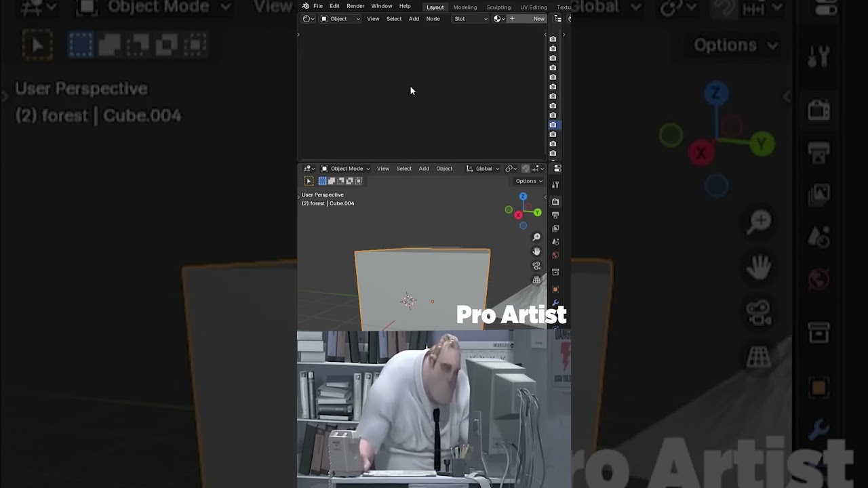The width and height of the screenshot is (868, 488).
Task: Open the shader editor type dropdown
Action: pos(308,19)
